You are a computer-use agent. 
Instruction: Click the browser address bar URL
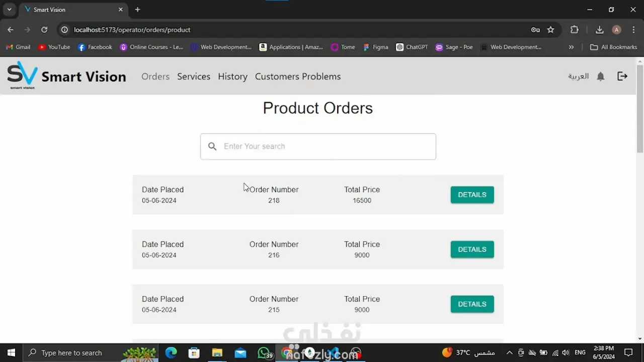click(132, 30)
